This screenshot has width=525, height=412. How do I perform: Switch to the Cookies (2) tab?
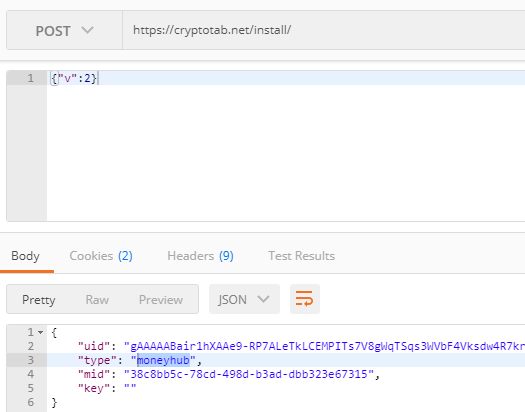click(101, 256)
